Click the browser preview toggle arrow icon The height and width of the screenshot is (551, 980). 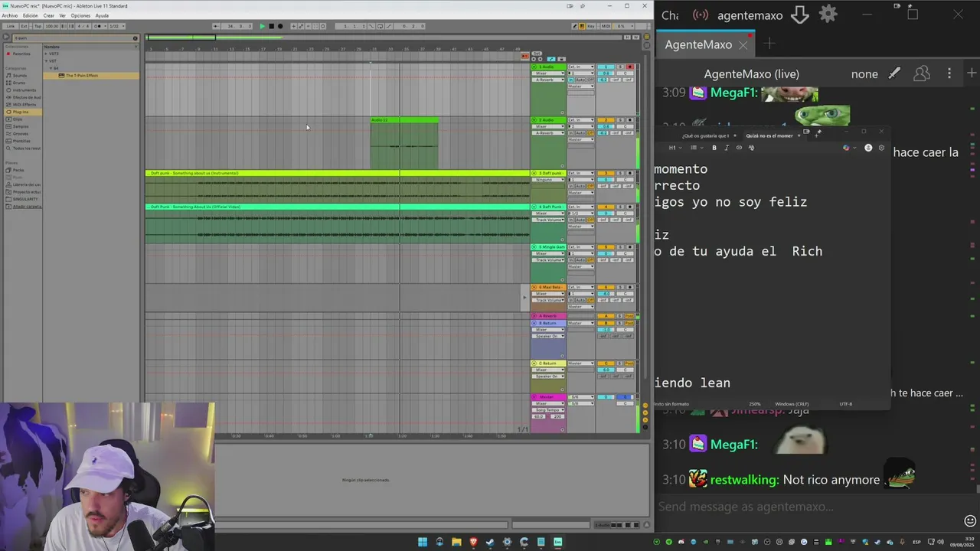[6, 37]
